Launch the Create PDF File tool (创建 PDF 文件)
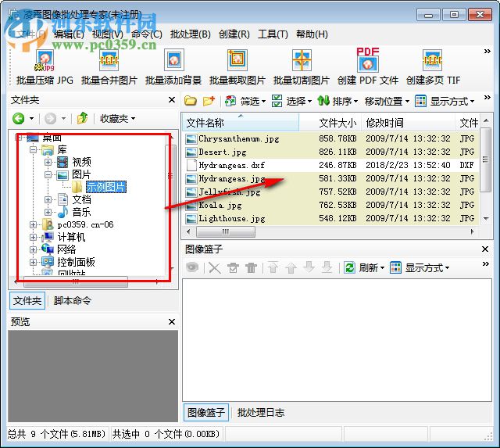The width and height of the screenshot is (500, 448). click(x=368, y=67)
